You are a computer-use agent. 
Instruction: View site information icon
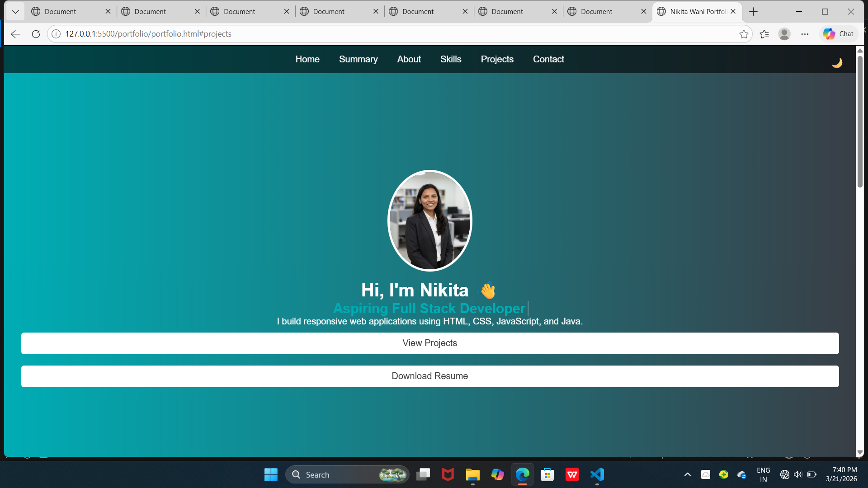56,34
